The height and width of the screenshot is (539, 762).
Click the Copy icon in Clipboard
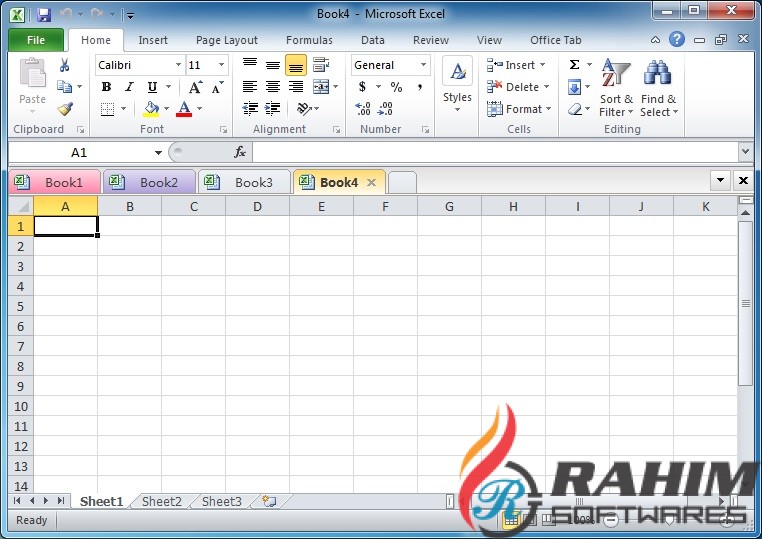pyautogui.click(x=64, y=87)
